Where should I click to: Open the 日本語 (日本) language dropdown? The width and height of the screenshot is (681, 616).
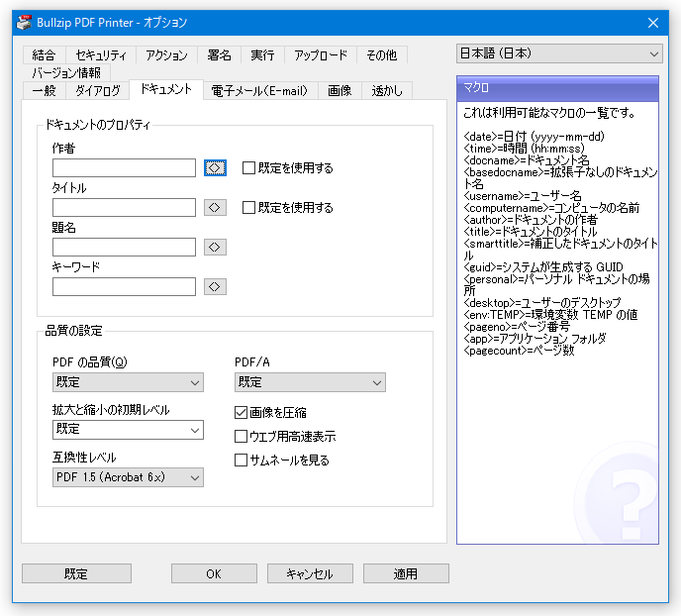point(559,53)
